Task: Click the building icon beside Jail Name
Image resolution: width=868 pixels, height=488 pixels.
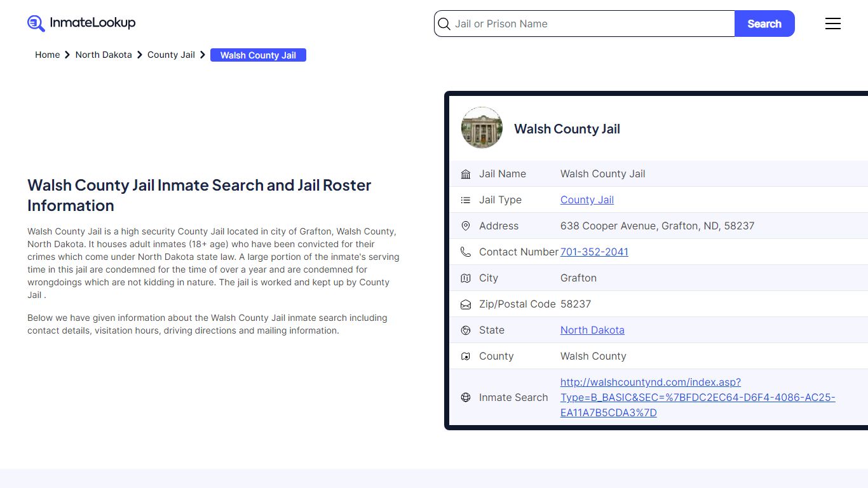Action: pyautogui.click(x=466, y=174)
